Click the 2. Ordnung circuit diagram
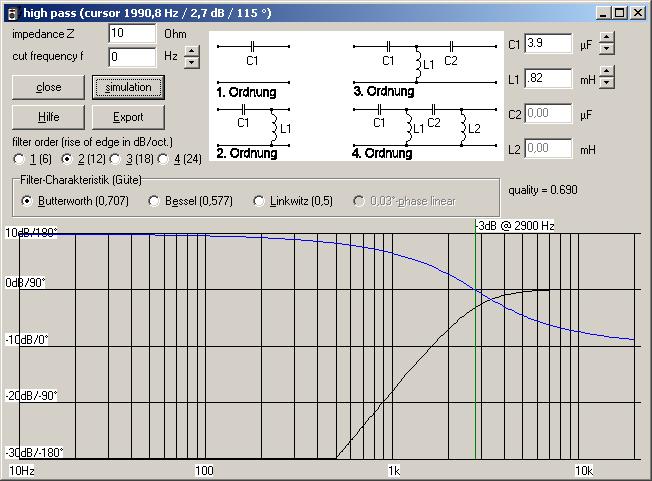This screenshot has height=481, width=652. pyautogui.click(x=253, y=132)
